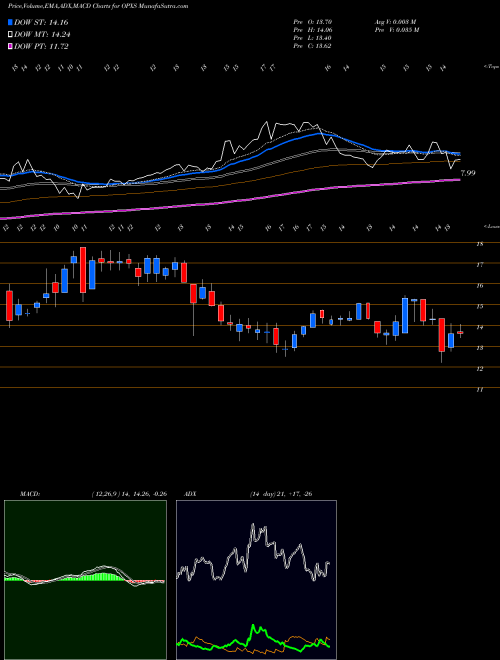Click the 'MACD:' panel heading
This screenshot has height=660, width=500.
29,494
